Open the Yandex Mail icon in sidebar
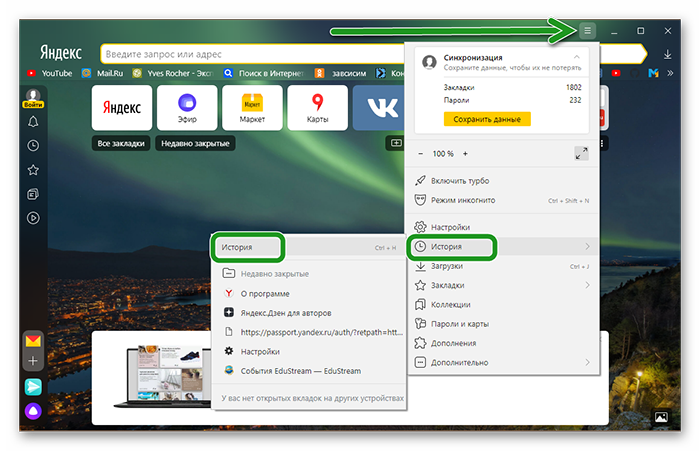The width and height of the screenshot is (700, 451). 33,341
